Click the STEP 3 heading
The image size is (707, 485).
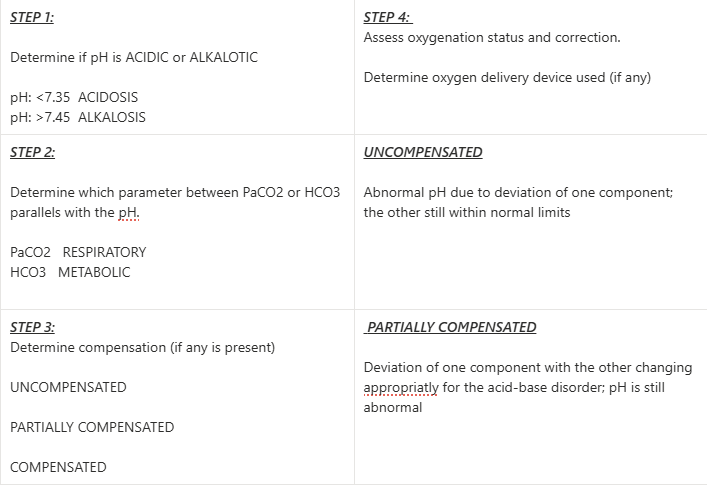32,327
